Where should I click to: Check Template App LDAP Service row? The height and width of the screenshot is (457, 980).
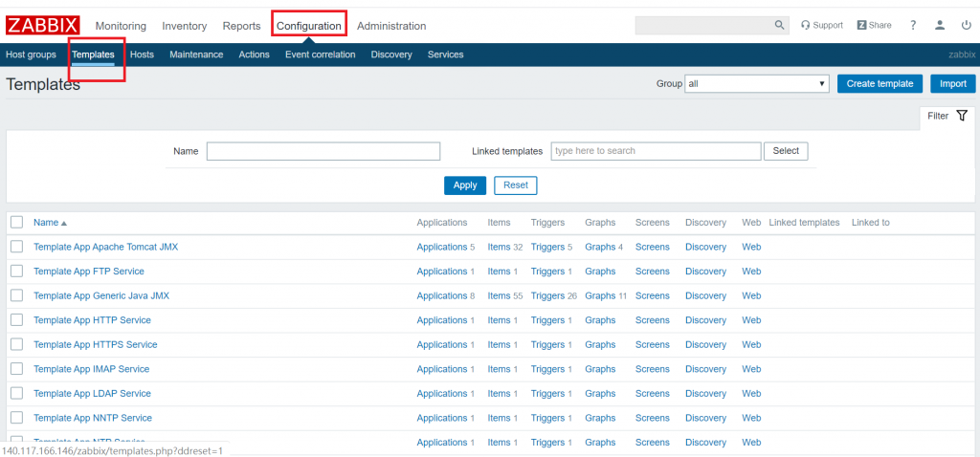pyautogui.click(x=17, y=393)
